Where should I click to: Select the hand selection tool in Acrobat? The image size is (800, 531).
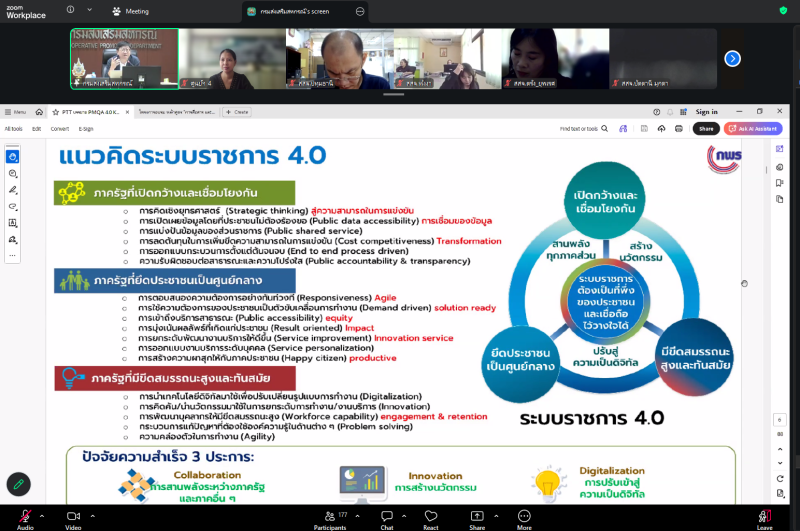pos(13,157)
